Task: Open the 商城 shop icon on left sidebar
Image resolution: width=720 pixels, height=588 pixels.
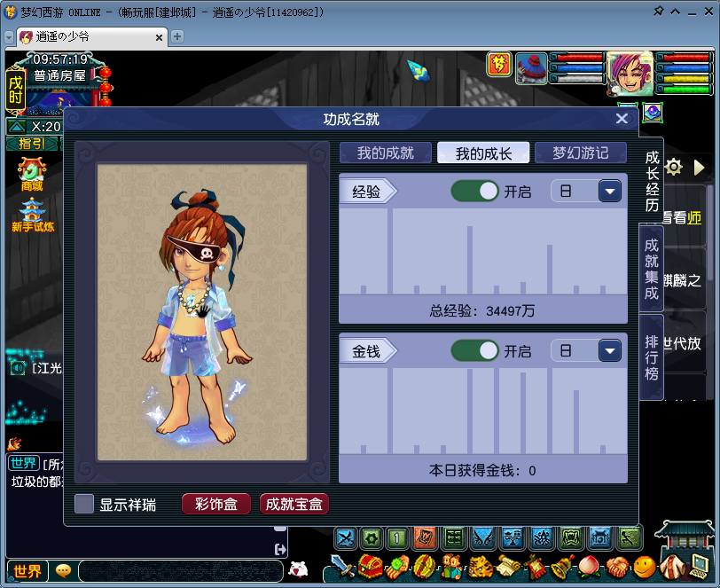Action: [x=32, y=174]
